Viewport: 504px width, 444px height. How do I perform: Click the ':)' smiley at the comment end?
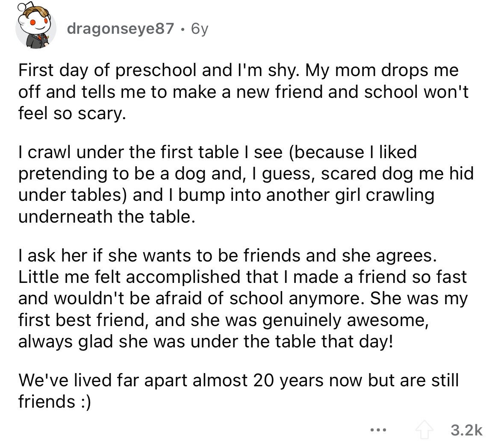(85, 402)
